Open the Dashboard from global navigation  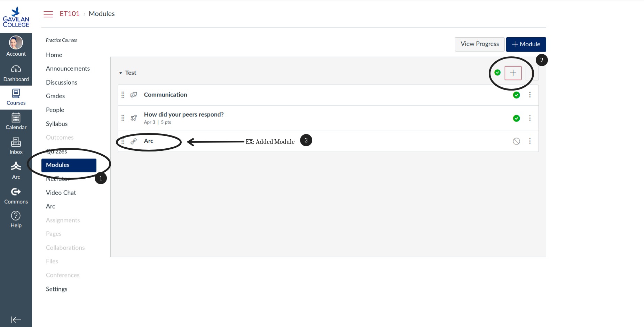(x=16, y=73)
